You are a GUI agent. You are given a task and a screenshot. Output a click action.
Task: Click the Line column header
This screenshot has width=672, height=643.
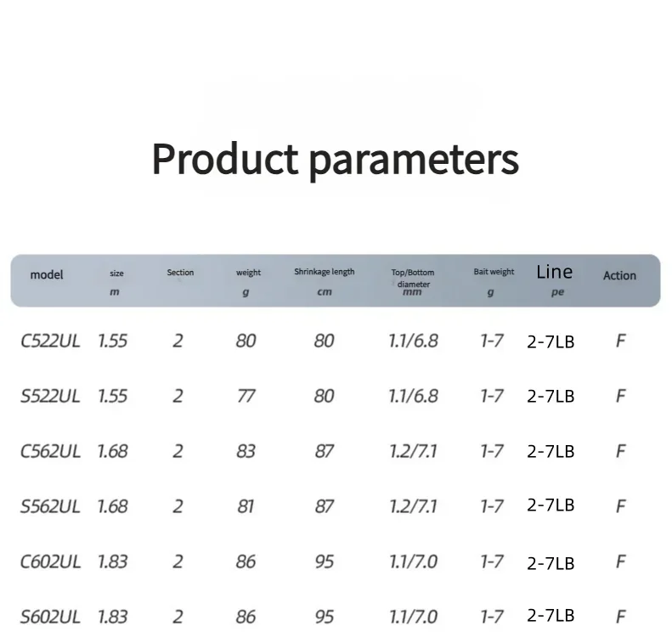click(x=554, y=272)
